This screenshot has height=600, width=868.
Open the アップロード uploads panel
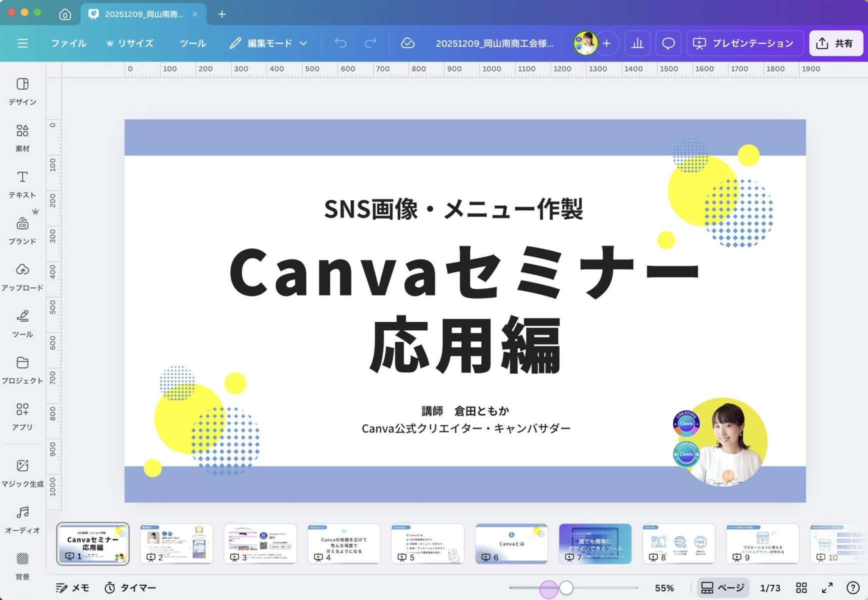[22, 276]
